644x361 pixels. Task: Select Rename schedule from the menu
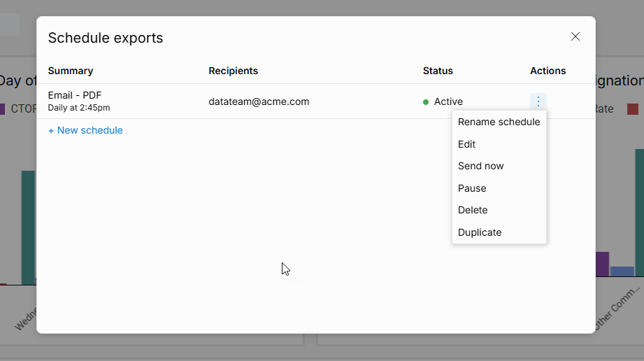pyautogui.click(x=499, y=122)
